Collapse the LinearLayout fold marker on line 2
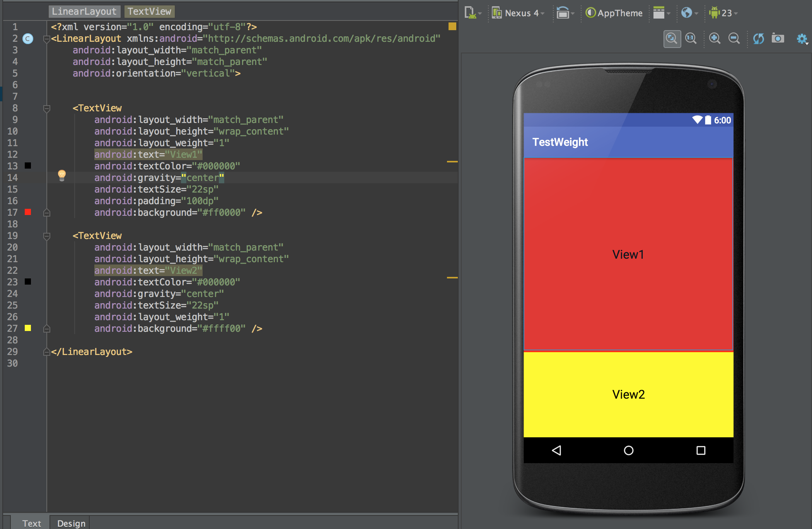812x529 pixels. coord(47,39)
